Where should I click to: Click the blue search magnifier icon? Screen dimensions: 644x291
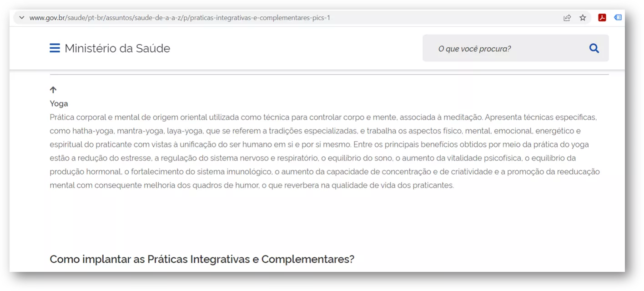594,48
